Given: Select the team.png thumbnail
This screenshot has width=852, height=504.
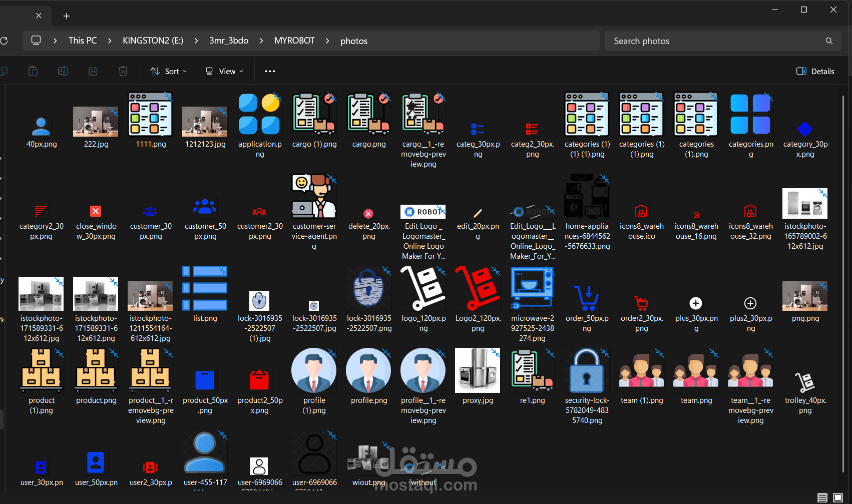Looking at the screenshot, I should click(696, 370).
